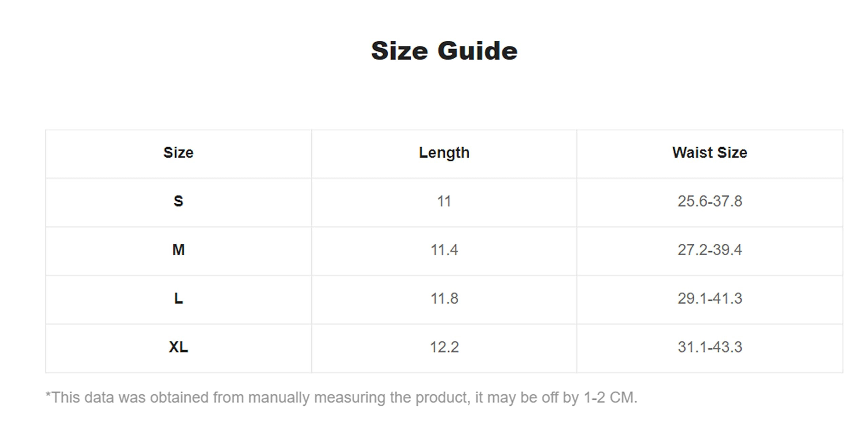
Task: Click the XL size row label
Action: (178, 347)
